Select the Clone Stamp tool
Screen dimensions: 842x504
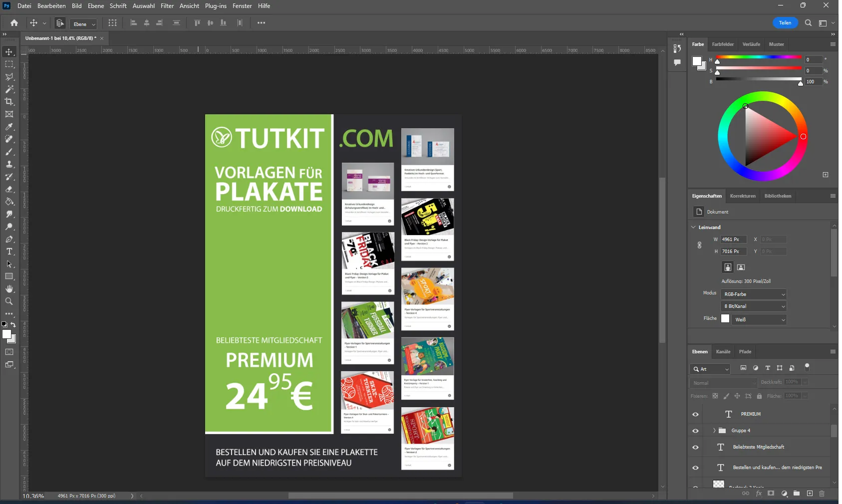pos(9,164)
